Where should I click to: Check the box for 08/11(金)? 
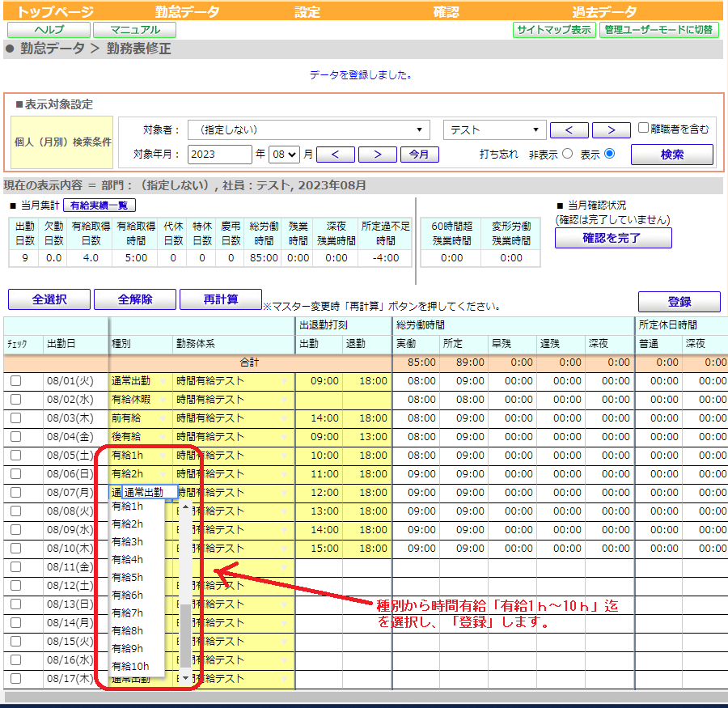click(x=16, y=566)
